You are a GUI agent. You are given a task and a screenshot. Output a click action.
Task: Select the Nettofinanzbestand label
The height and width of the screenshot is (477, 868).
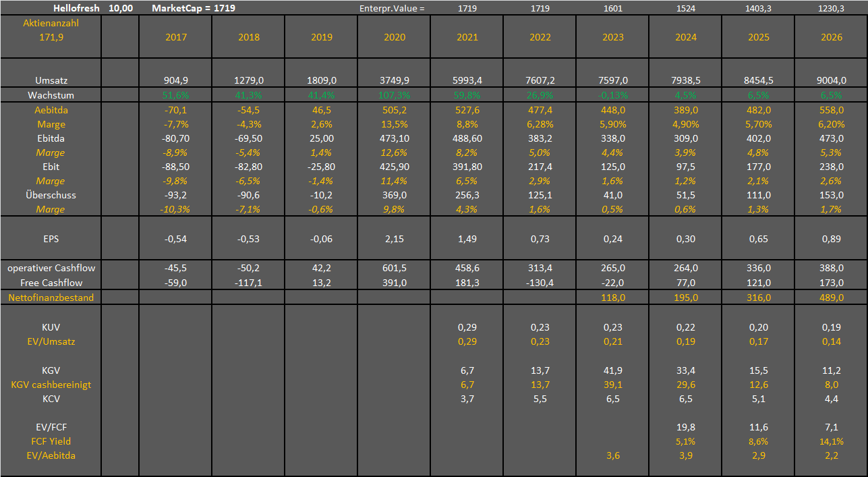pyautogui.click(x=51, y=297)
